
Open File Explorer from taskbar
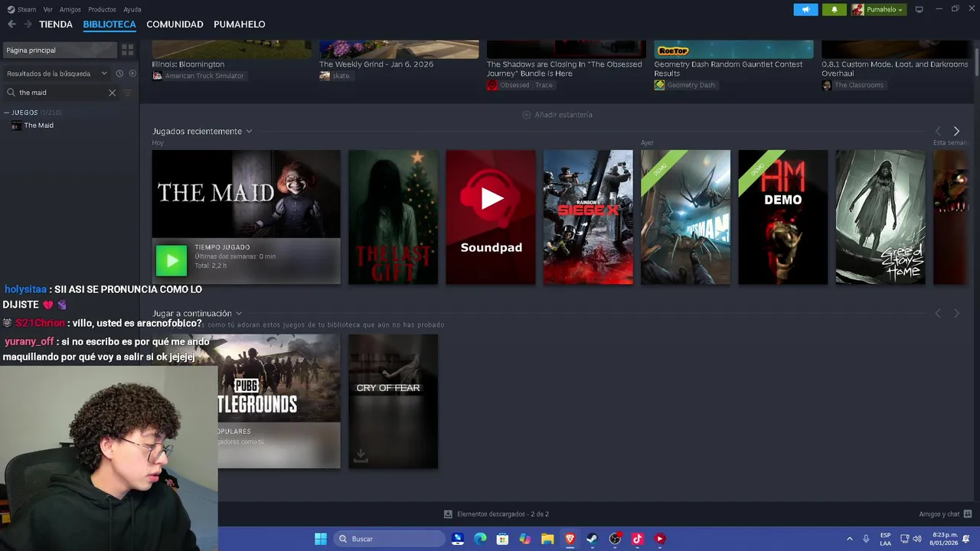(547, 539)
